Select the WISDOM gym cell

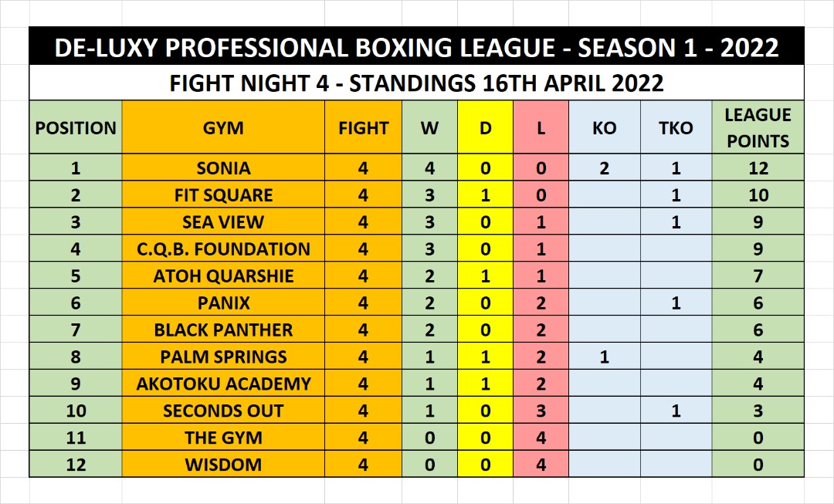click(x=223, y=465)
